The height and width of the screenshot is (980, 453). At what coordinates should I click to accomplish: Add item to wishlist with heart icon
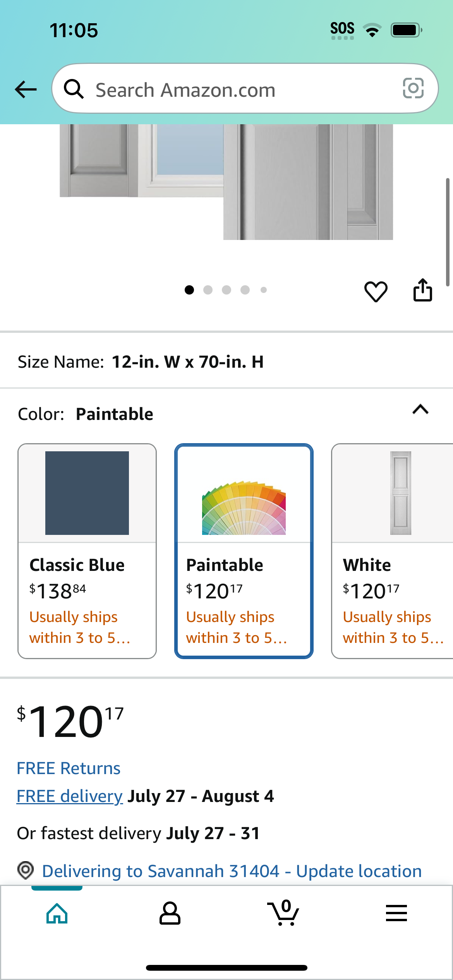[376, 291]
